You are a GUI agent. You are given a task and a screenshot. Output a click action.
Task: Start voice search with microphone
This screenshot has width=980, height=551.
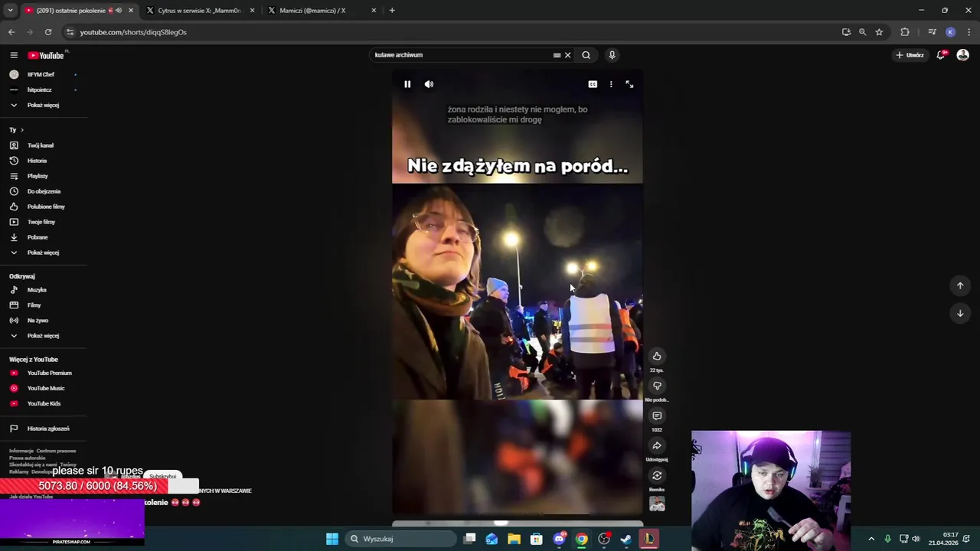click(612, 55)
